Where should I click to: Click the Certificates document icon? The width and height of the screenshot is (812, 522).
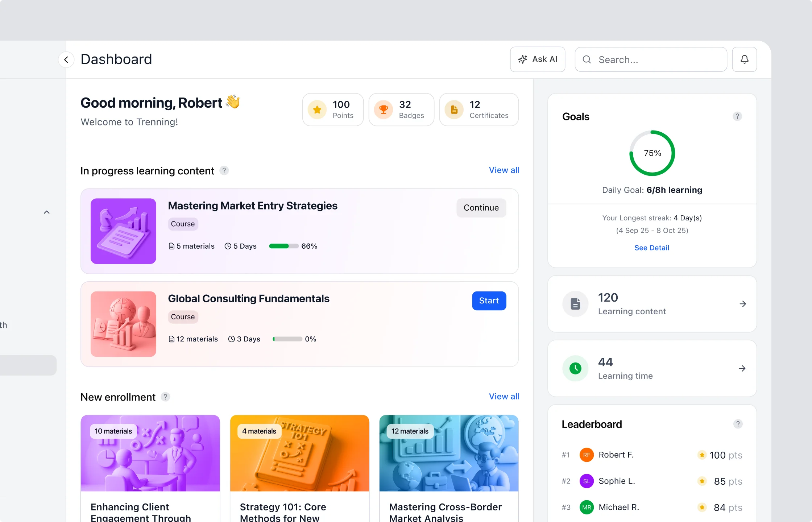pos(454,109)
